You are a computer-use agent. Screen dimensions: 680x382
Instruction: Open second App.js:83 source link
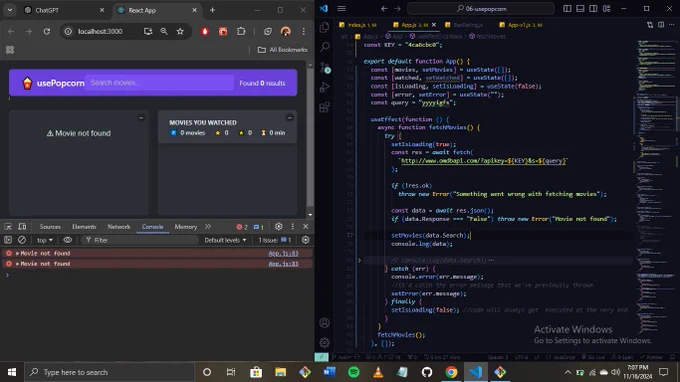[x=283, y=264]
